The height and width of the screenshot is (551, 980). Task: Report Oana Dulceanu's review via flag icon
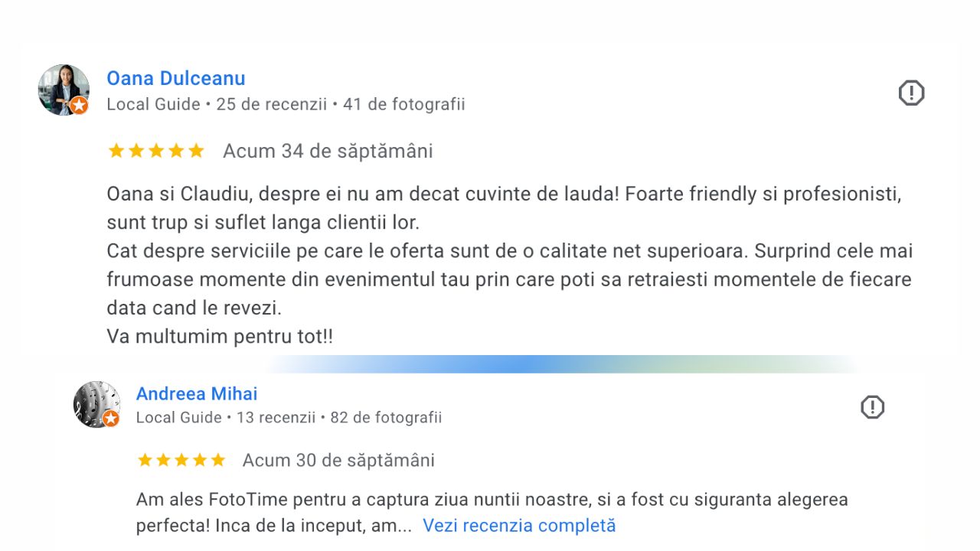(911, 93)
